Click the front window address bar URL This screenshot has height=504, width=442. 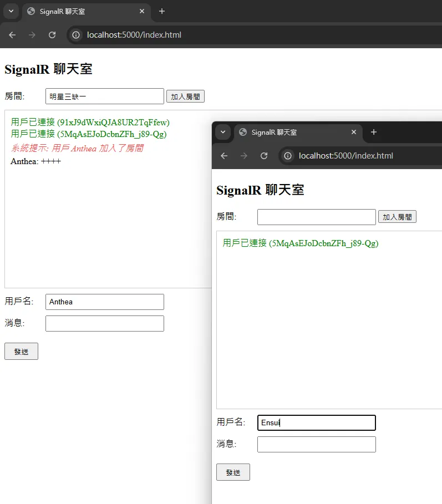[346, 156]
